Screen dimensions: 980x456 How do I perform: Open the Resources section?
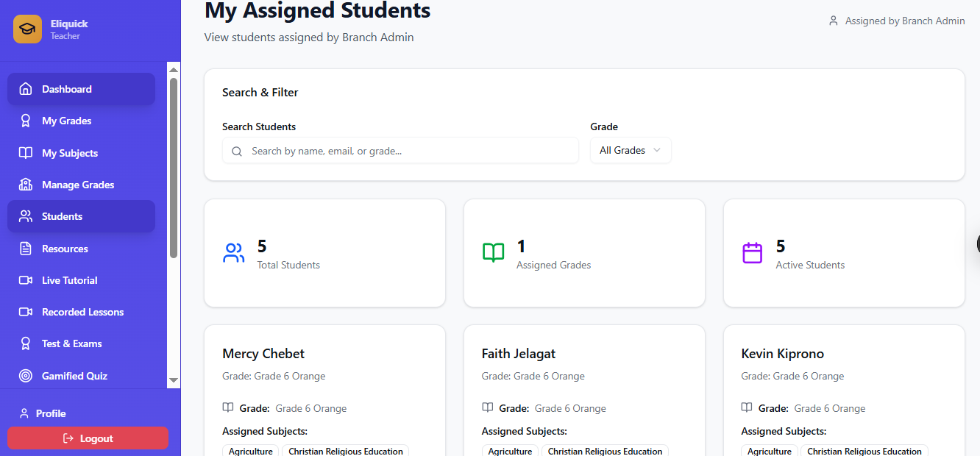tap(81, 249)
